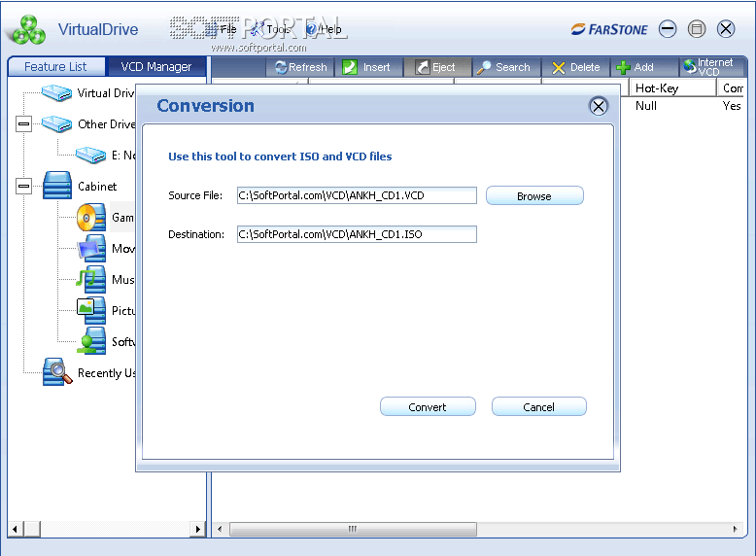Image resolution: width=756 pixels, height=556 pixels.
Task: Switch to the VCD Manager tab
Action: click(x=156, y=66)
